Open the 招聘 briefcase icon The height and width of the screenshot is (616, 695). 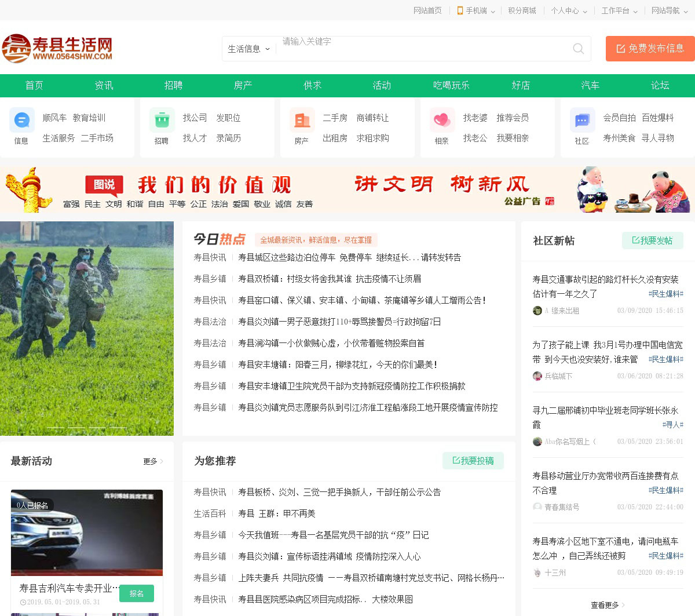click(x=162, y=121)
